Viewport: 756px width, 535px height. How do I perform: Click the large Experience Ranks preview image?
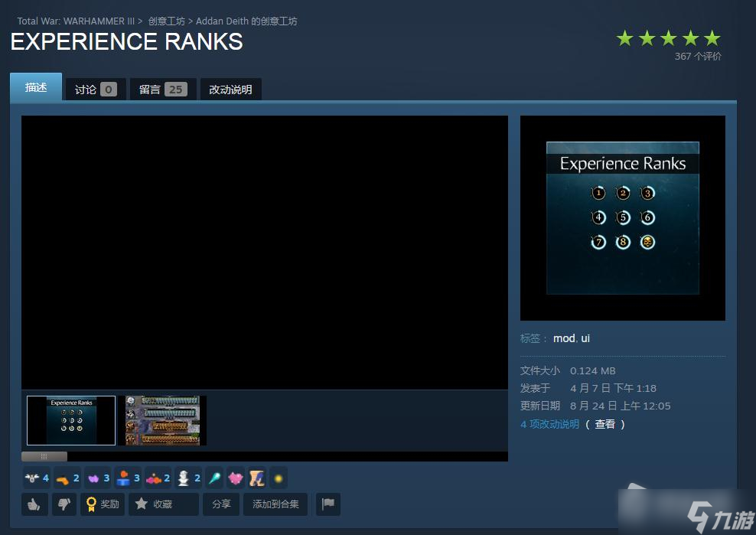[622, 217]
